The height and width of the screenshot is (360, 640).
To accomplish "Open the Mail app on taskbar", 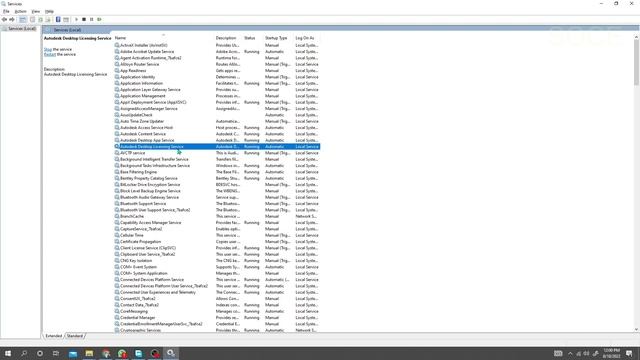I will click(73, 353).
